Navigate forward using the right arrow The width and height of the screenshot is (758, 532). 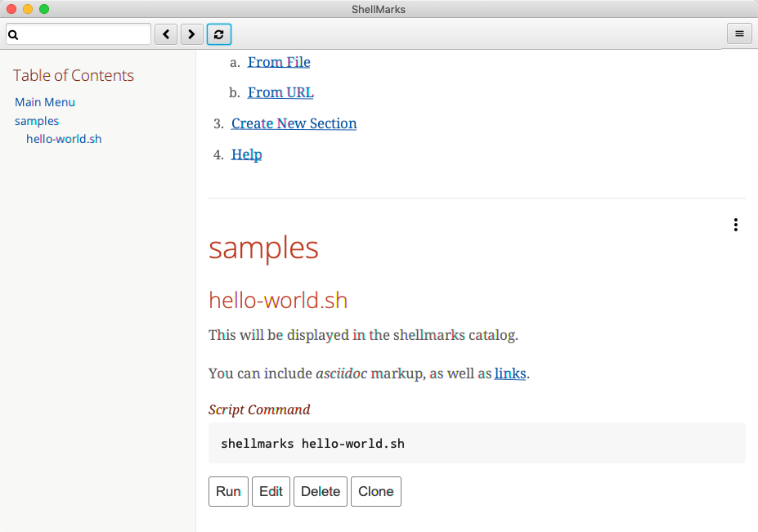tap(191, 34)
